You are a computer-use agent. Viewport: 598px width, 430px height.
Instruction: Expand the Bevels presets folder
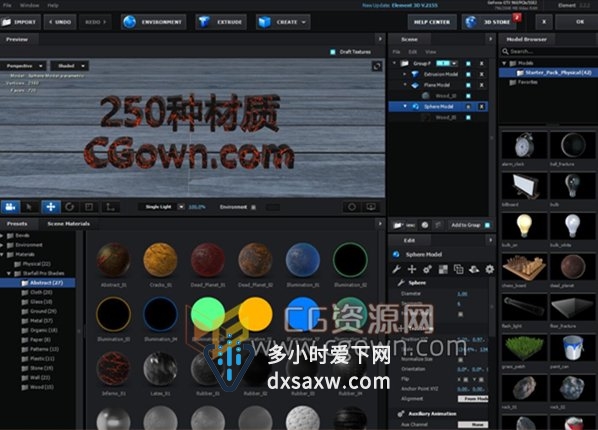coord(2,236)
